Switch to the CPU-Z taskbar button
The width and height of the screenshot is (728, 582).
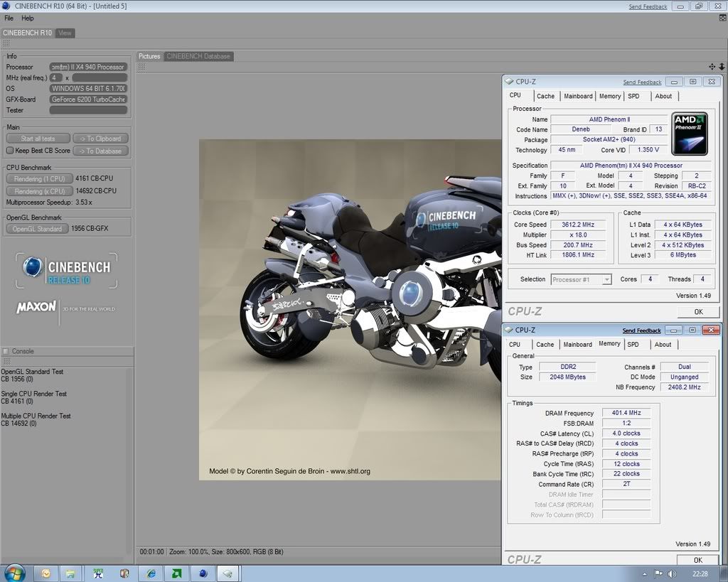click(x=227, y=573)
